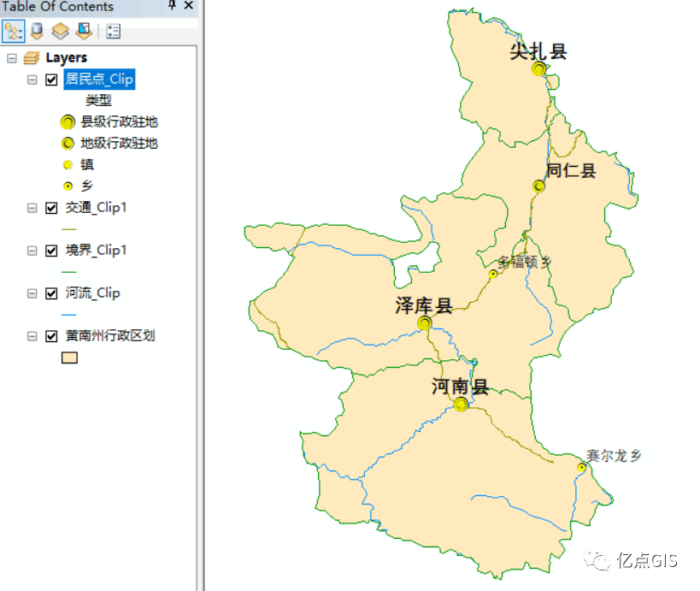The width and height of the screenshot is (700, 591).
Task: Select the 境界_Clip1 layer name
Action: point(96,250)
